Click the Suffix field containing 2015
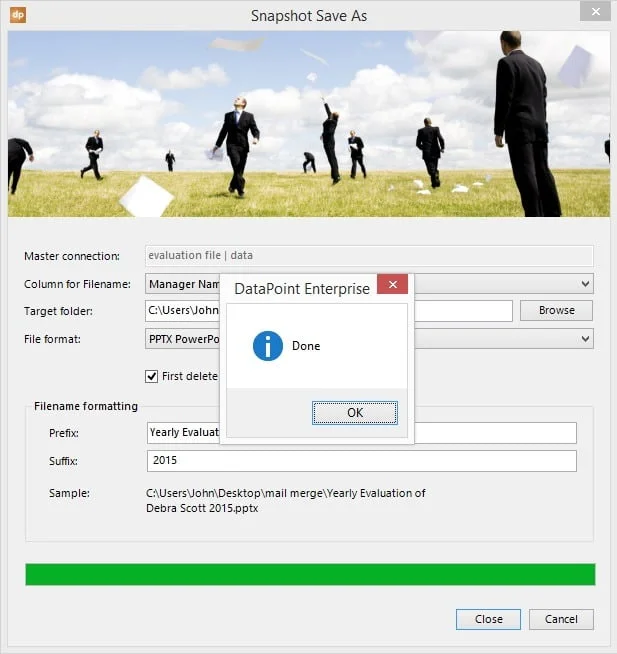Image resolution: width=617 pixels, height=654 pixels. (x=361, y=461)
